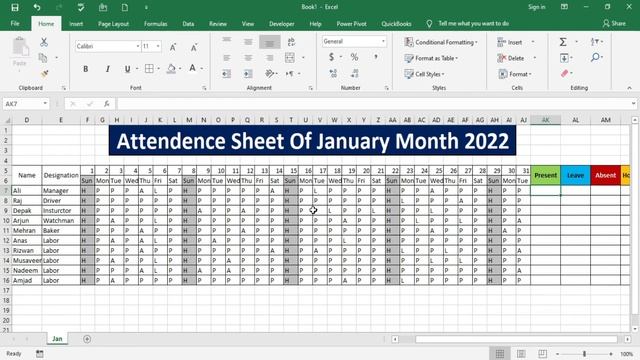640x360 pixels.
Task: Adjust the zoom slider in status bar
Action: [x=584, y=354]
